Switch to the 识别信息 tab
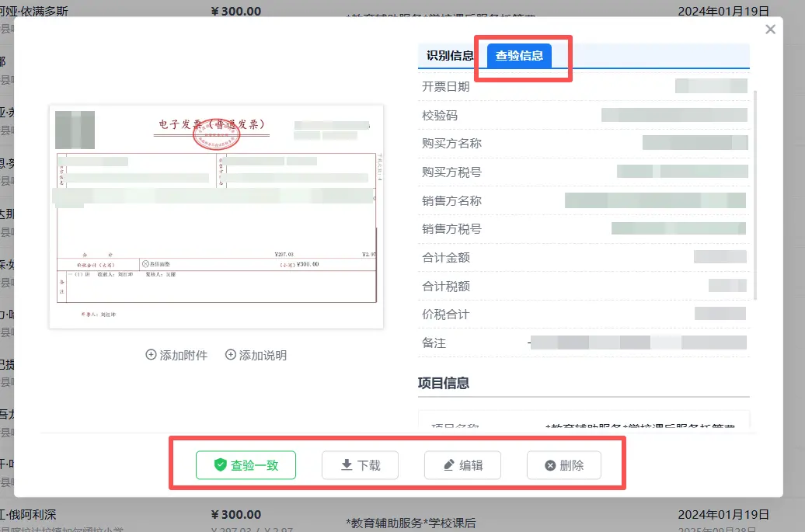 pos(450,56)
